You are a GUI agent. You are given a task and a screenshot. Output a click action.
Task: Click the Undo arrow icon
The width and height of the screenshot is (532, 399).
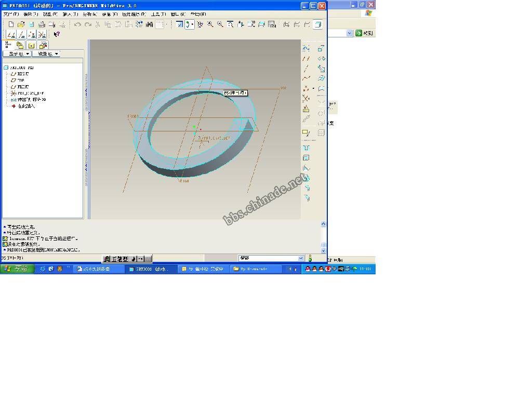(x=77, y=24)
